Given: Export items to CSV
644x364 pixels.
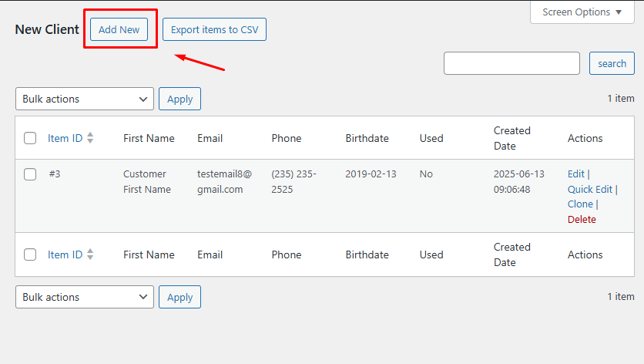Looking at the screenshot, I should tap(214, 29).
